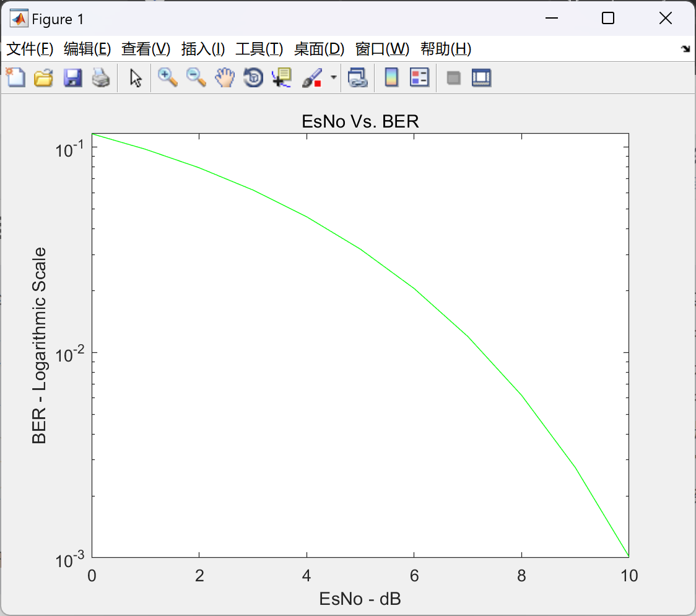
Task: Click the x-axis tick label 10
Action: tap(629, 576)
